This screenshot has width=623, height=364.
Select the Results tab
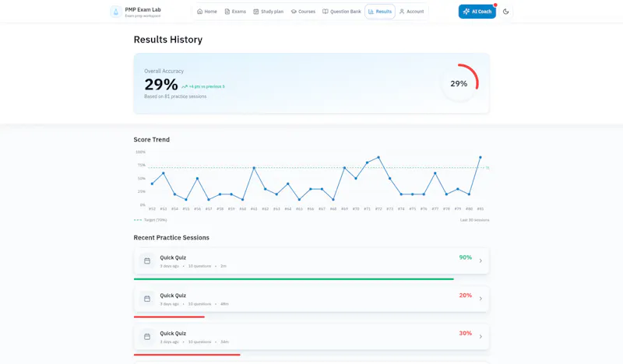(380, 12)
